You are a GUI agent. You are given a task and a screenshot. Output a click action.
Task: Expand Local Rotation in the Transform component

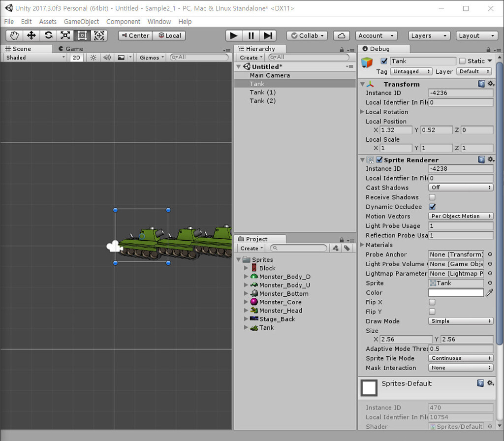point(363,112)
